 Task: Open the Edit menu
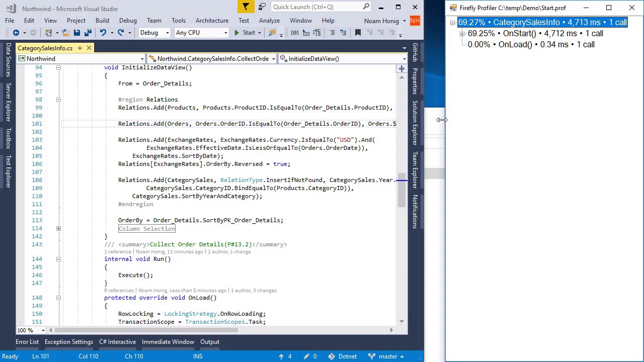pyautogui.click(x=29, y=21)
